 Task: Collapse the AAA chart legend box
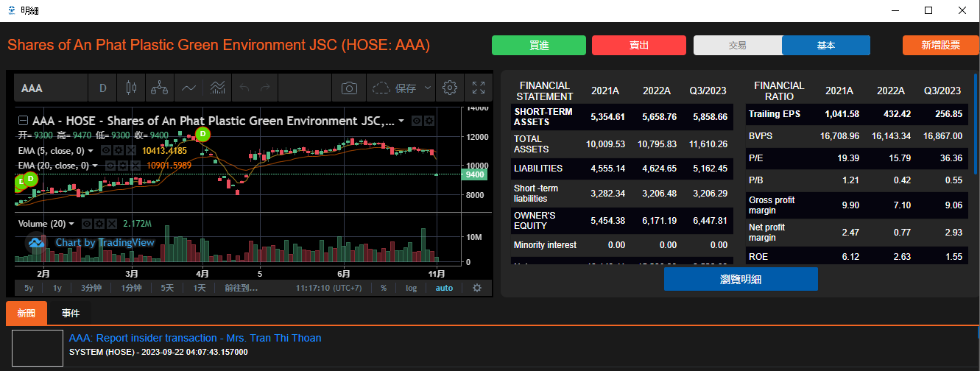[x=23, y=121]
